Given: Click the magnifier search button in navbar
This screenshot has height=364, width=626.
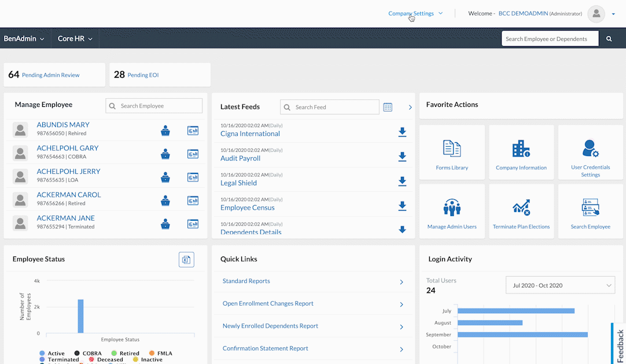Looking at the screenshot, I should [x=609, y=39].
